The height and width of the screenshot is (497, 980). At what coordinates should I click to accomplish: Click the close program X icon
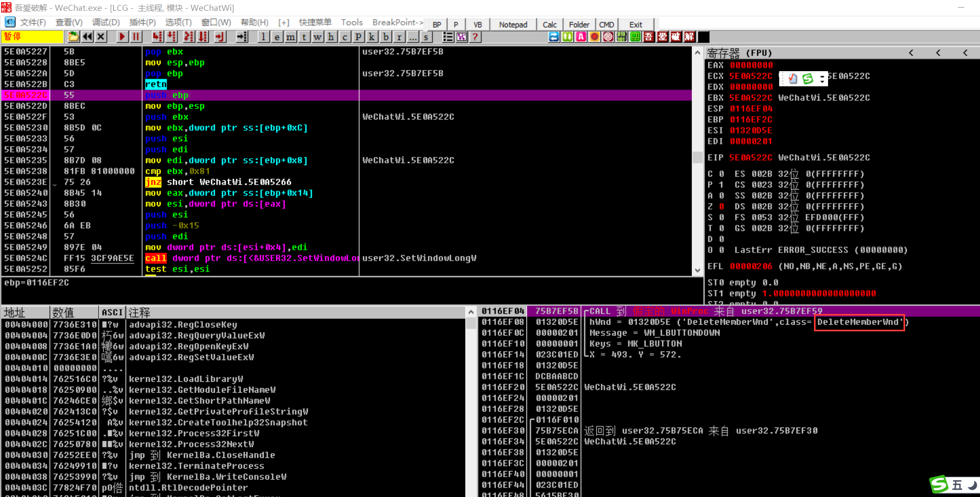[x=101, y=37]
